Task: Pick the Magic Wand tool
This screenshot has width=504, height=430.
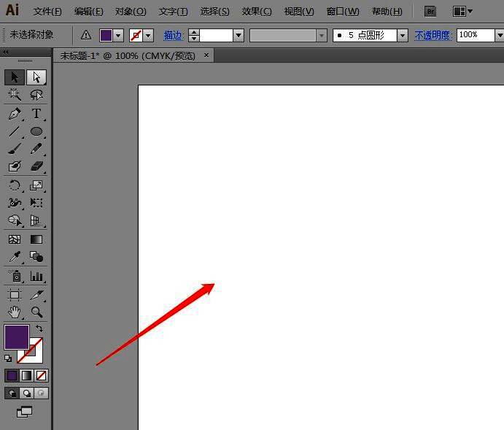Action: [14, 95]
